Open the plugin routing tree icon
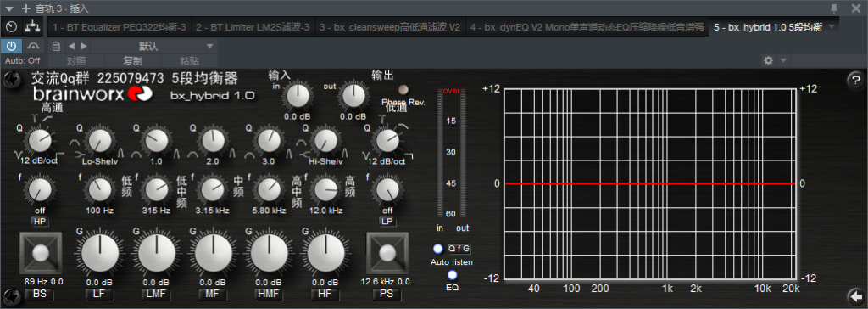 click(34, 26)
